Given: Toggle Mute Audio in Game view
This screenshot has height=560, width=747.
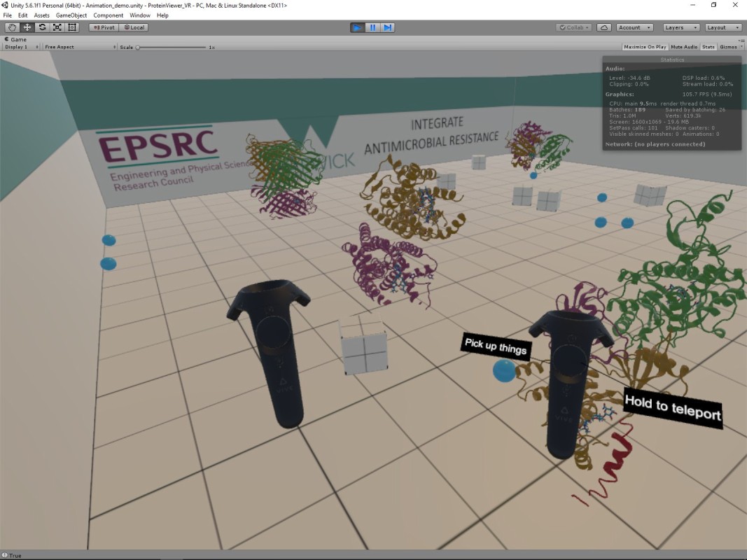Looking at the screenshot, I should coord(683,47).
